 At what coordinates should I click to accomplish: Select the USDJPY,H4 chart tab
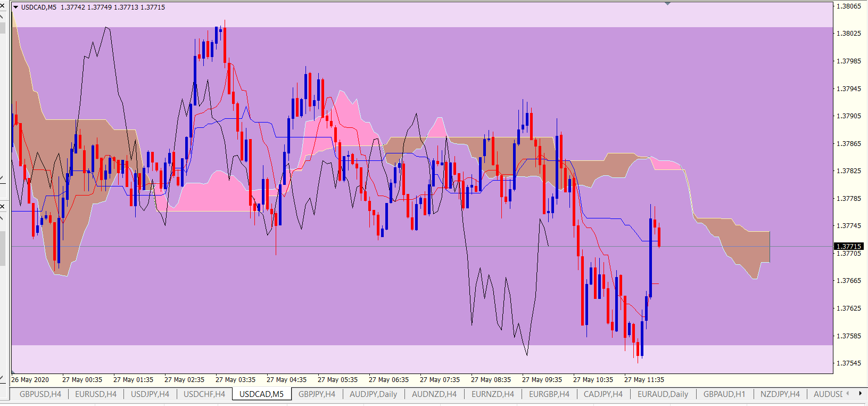coord(150,394)
